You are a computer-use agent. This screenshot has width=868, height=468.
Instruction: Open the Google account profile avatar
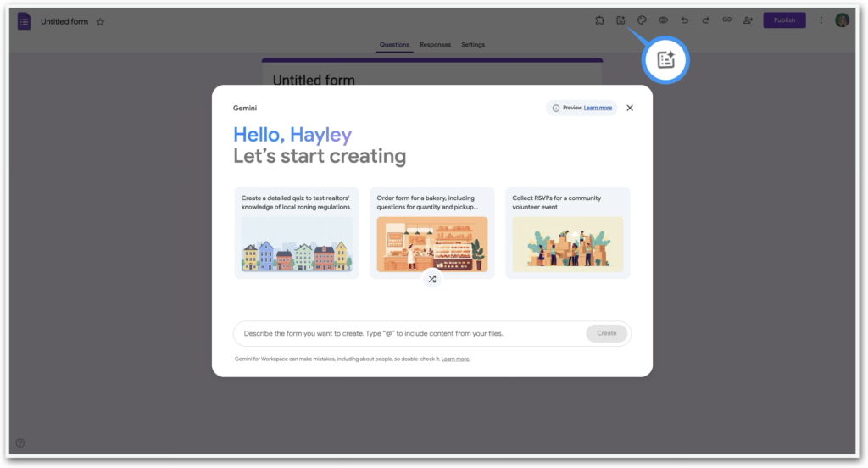tap(842, 20)
